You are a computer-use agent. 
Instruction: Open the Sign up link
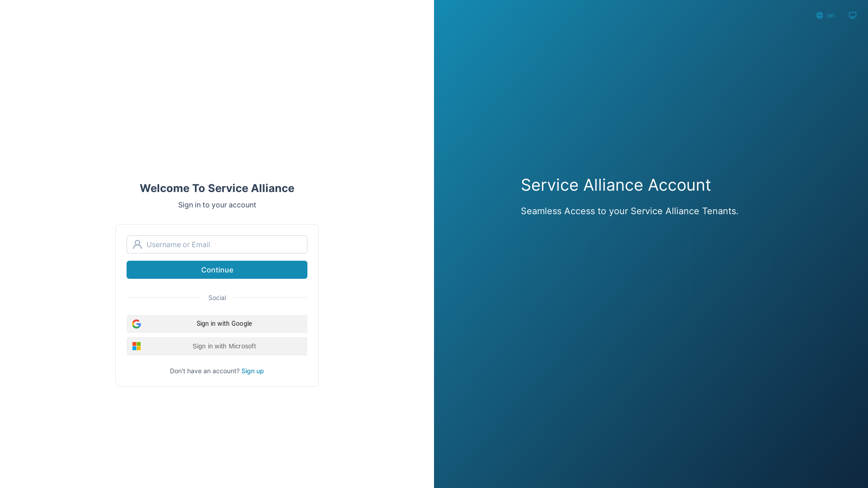click(252, 371)
